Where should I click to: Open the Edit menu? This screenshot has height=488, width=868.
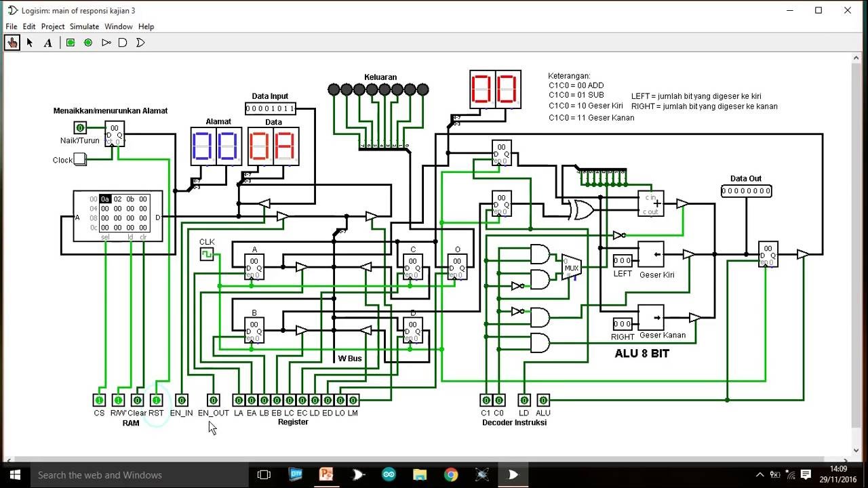[29, 26]
